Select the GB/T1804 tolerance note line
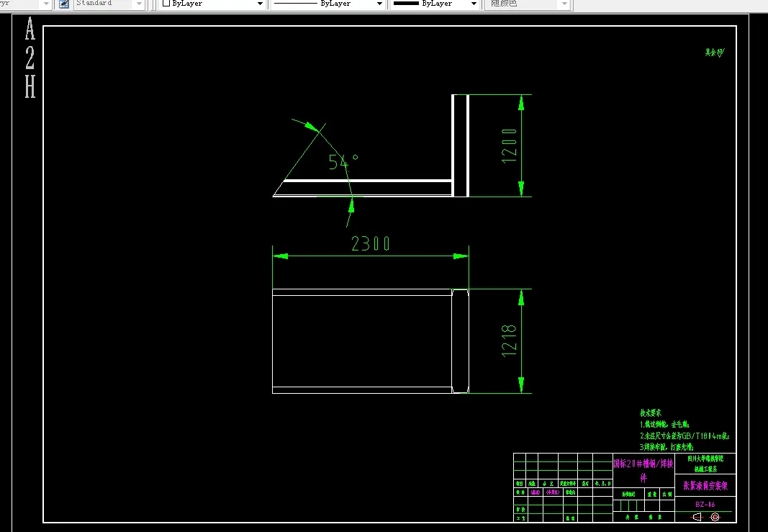Screen dimensions: 768x532 pyautogui.click(x=685, y=436)
